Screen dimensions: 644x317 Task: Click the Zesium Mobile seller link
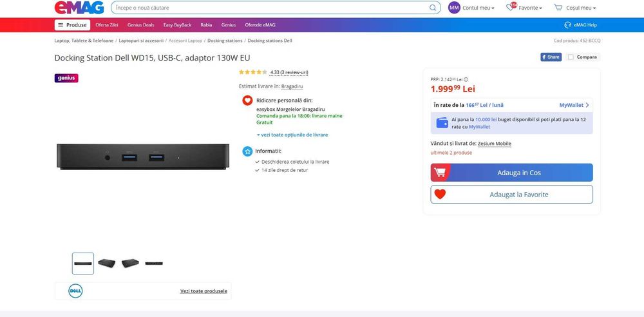coord(495,144)
